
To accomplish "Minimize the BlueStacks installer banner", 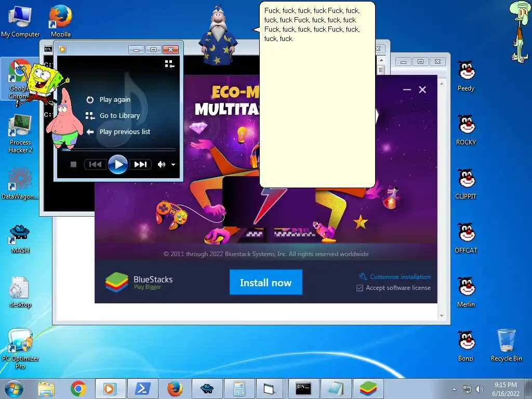I will [407, 89].
